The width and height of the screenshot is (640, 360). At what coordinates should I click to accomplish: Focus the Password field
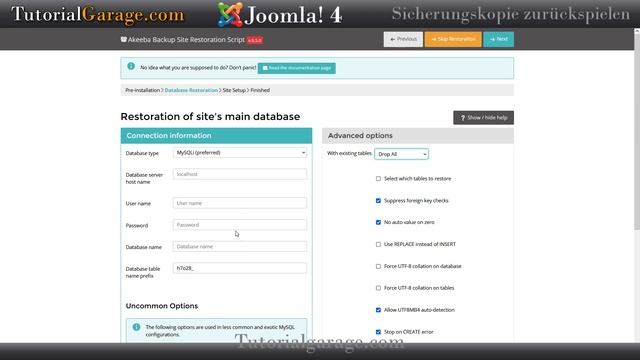[240, 225]
